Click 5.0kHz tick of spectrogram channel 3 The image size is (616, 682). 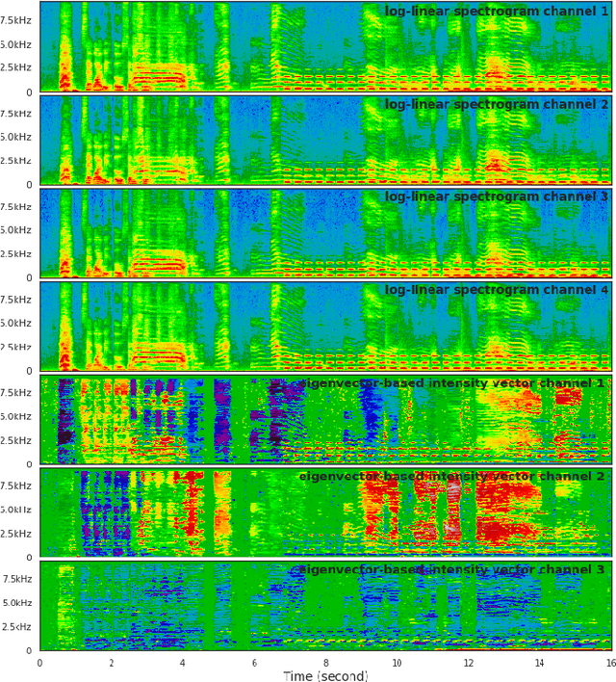(18, 230)
